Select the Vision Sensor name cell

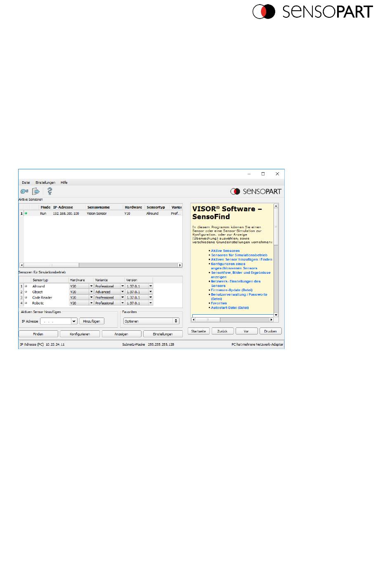pos(97,214)
